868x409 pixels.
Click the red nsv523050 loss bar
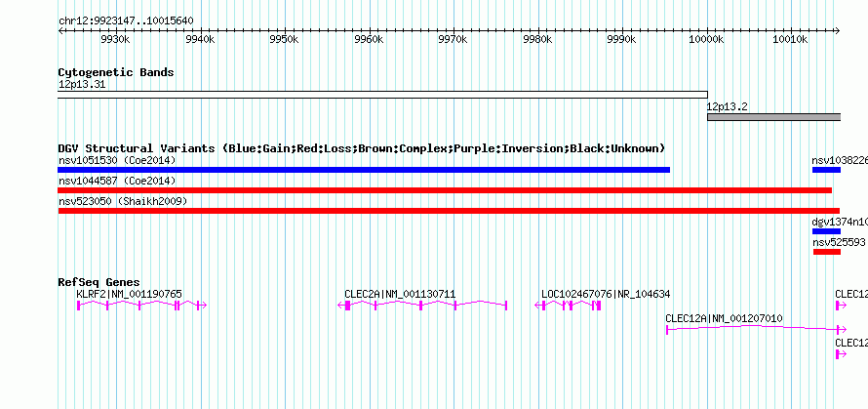pyautogui.click(x=449, y=211)
